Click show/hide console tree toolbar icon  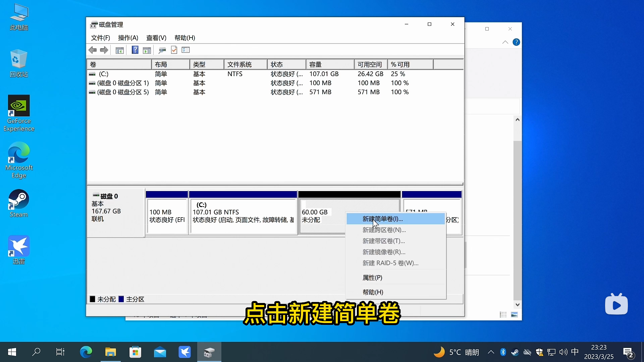(119, 50)
